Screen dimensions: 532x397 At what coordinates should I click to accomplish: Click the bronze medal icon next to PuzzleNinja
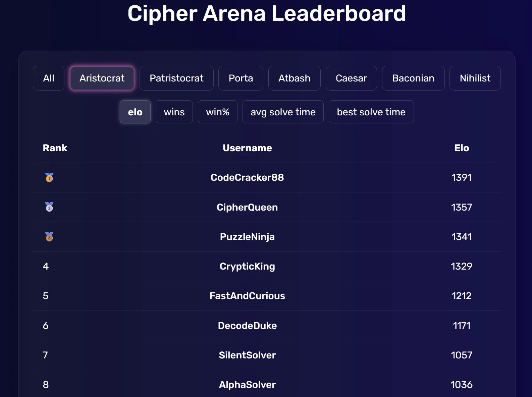[x=49, y=237]
